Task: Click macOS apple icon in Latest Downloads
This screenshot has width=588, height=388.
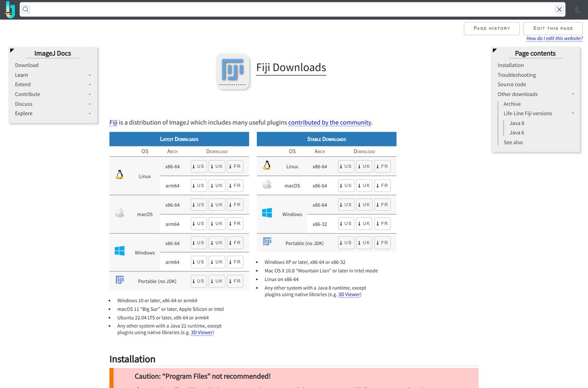Action: coord(120,213)
